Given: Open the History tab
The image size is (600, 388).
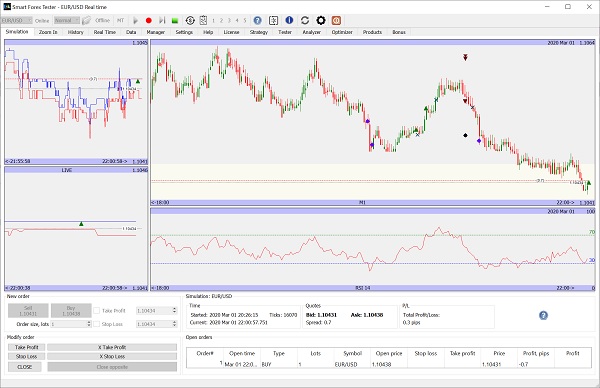Looking at the screenshot, I should click(76, 32).
